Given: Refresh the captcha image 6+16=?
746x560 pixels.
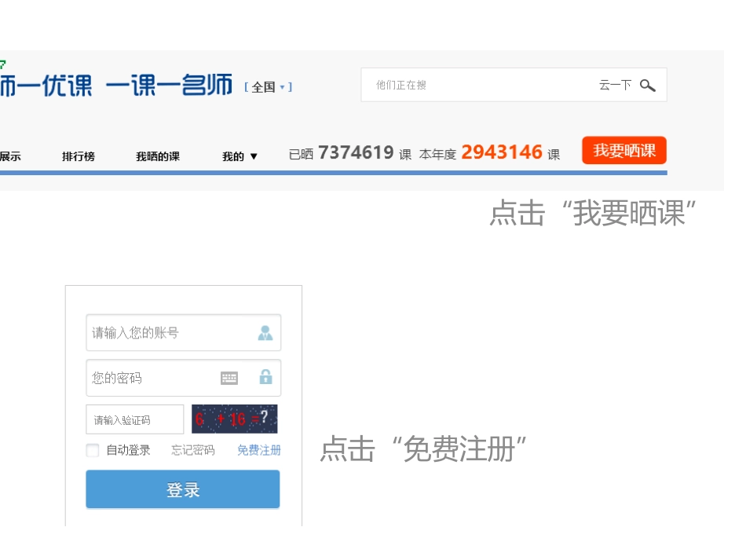Looking at the screenshot, I should click(235, 419).
